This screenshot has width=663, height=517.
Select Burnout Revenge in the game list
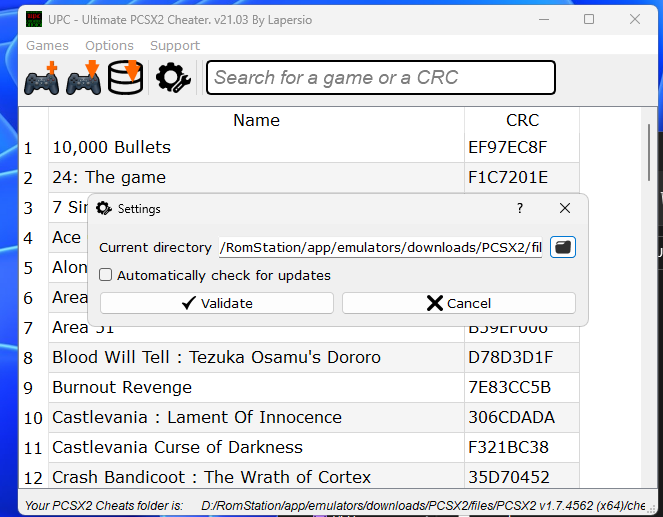[x=122, y=387]
